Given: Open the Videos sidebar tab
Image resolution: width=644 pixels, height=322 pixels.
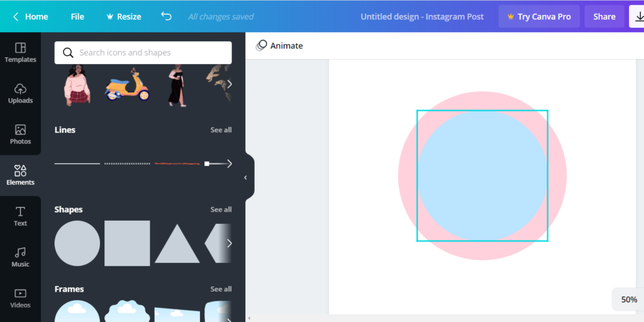Looking at the screenshot, I should click(x=20, y=299).
